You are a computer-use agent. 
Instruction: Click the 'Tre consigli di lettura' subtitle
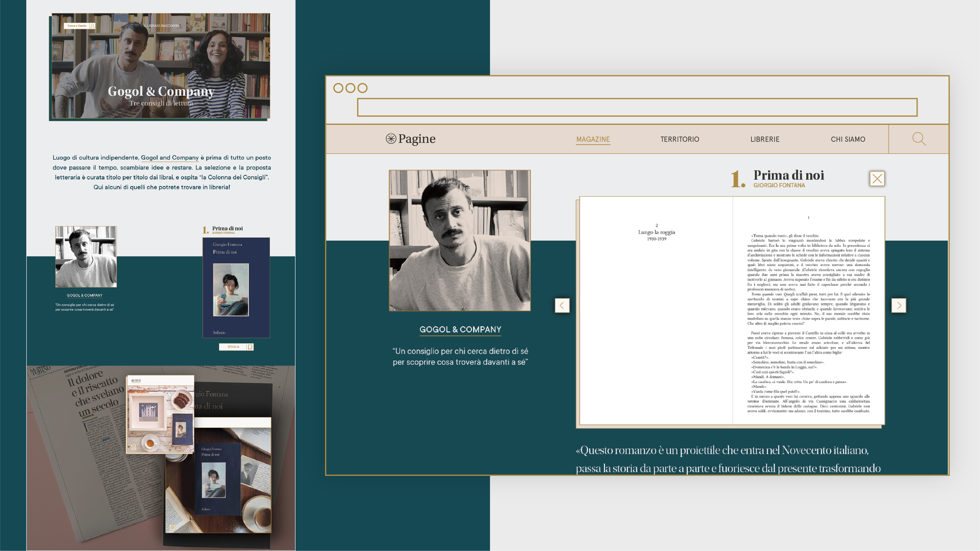click(161, 103)
